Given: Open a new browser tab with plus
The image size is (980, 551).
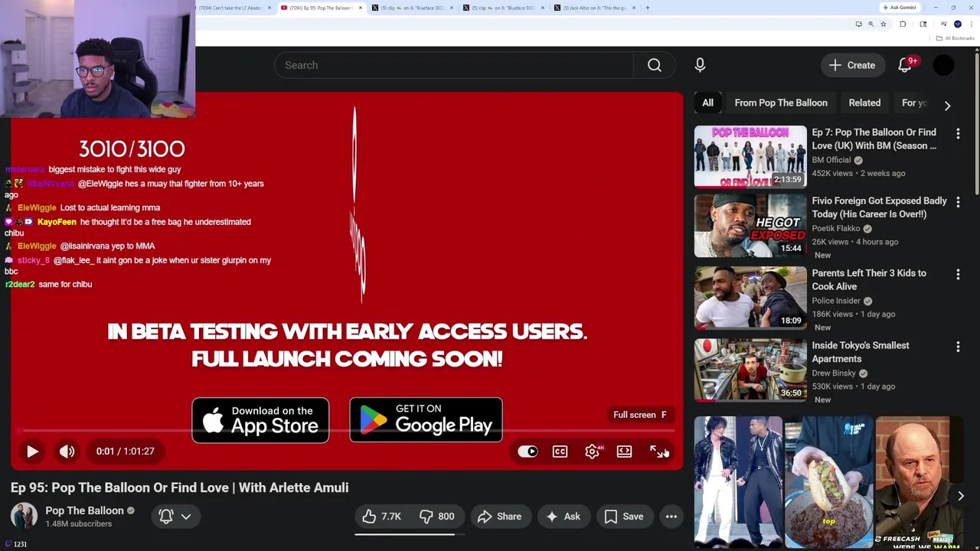Looking at the screenshot, I should [x=648, y=8].
